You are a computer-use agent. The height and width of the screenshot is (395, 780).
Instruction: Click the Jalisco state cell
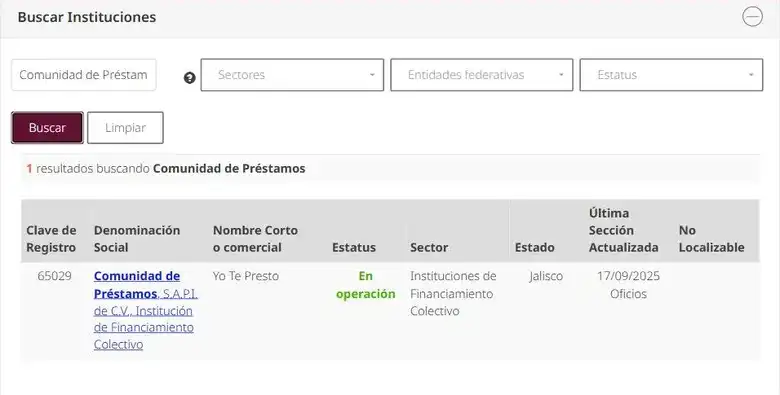pyautogui.click(x=546, y=276)
